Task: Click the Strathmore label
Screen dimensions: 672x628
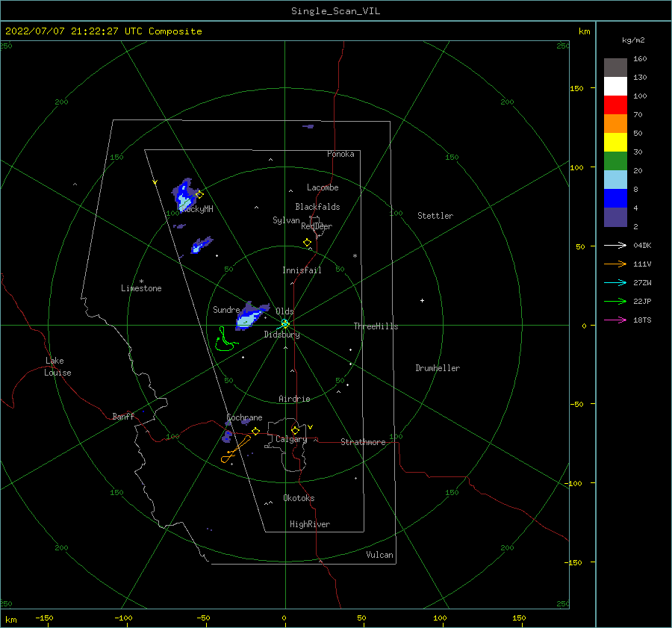Action: 363,442
